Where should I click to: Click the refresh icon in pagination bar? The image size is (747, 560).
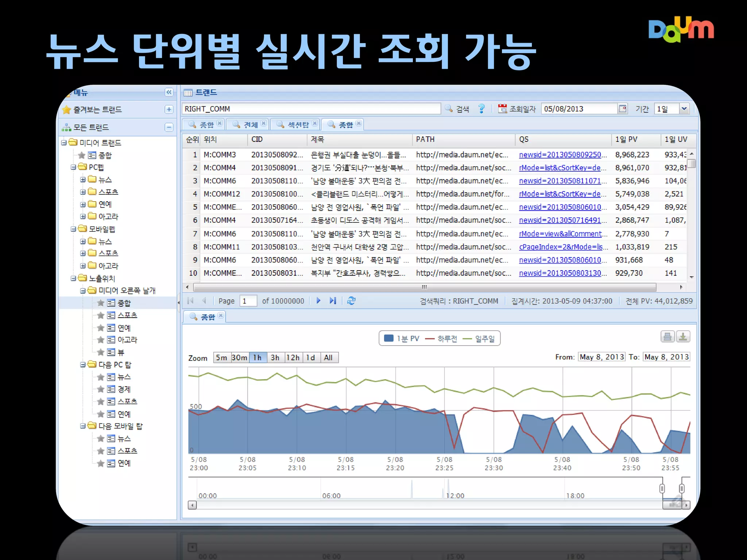351,301
